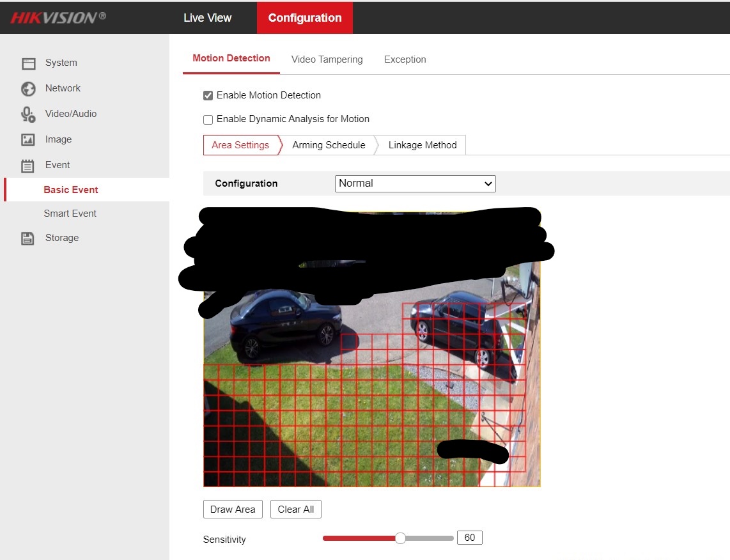This screenshot has width=730, height=560.
Task: Open the Smart Event submenu item
Action: [70, 214]
